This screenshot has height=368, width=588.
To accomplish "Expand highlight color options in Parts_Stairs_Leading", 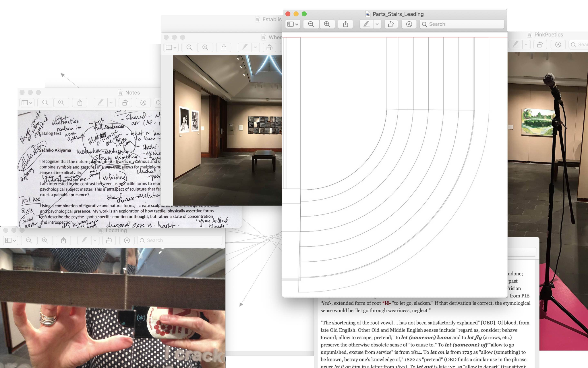I will (x=377, y=24).
